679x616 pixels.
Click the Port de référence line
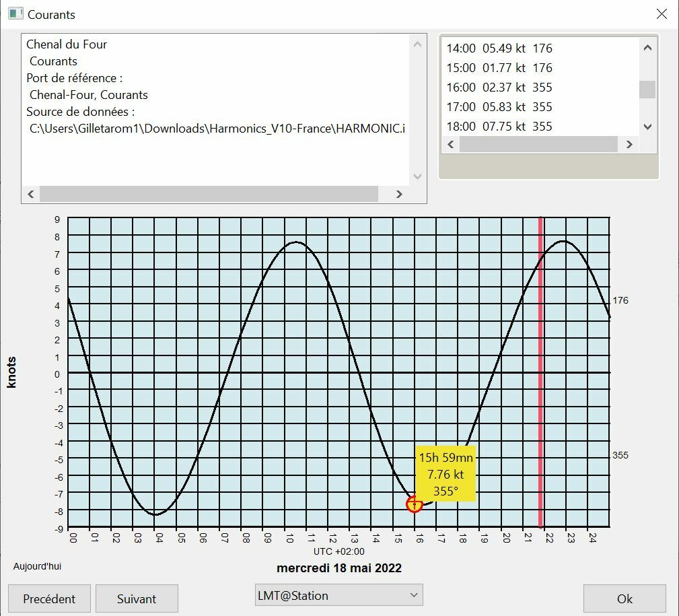tap(75, 78)
